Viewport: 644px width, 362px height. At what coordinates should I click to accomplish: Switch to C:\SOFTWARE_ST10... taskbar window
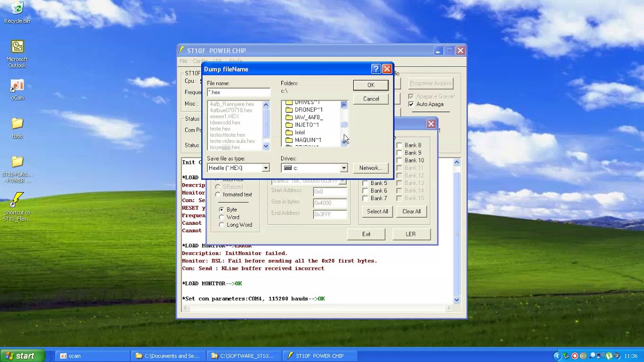pos(244,355)
